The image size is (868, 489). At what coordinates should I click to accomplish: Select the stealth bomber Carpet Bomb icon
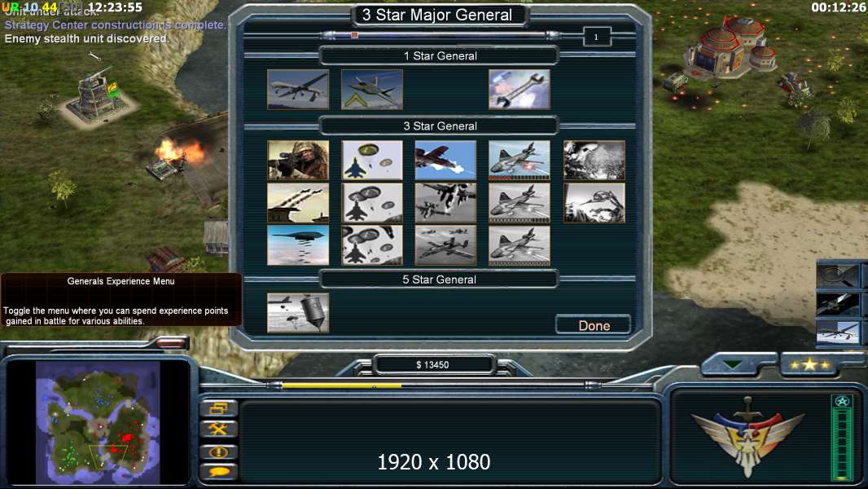click(298, 244)
